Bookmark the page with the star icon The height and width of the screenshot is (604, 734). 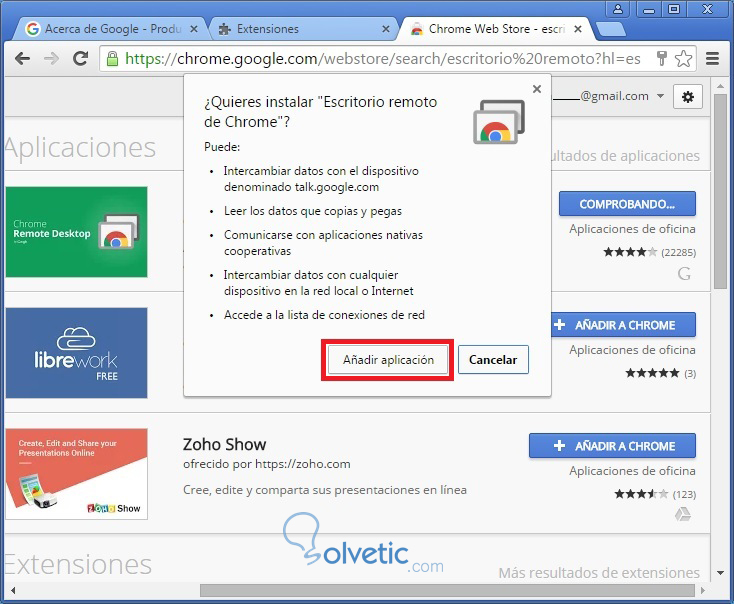click(683, 59)
